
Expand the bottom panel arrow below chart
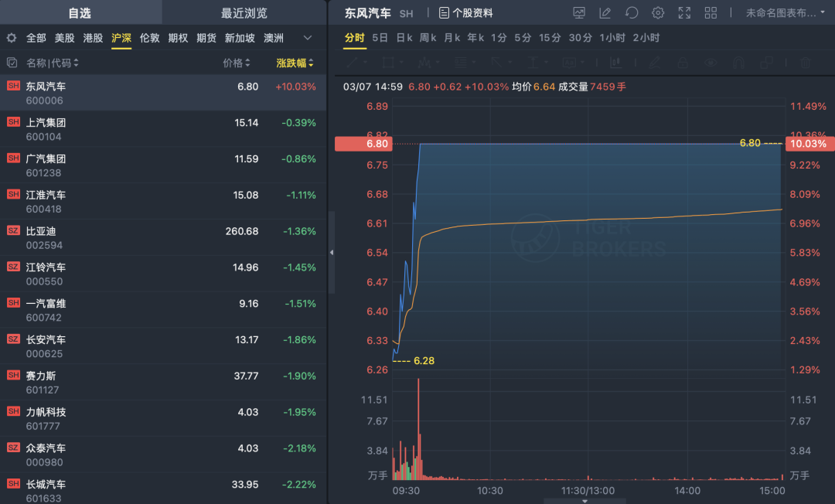click(584, 501)
